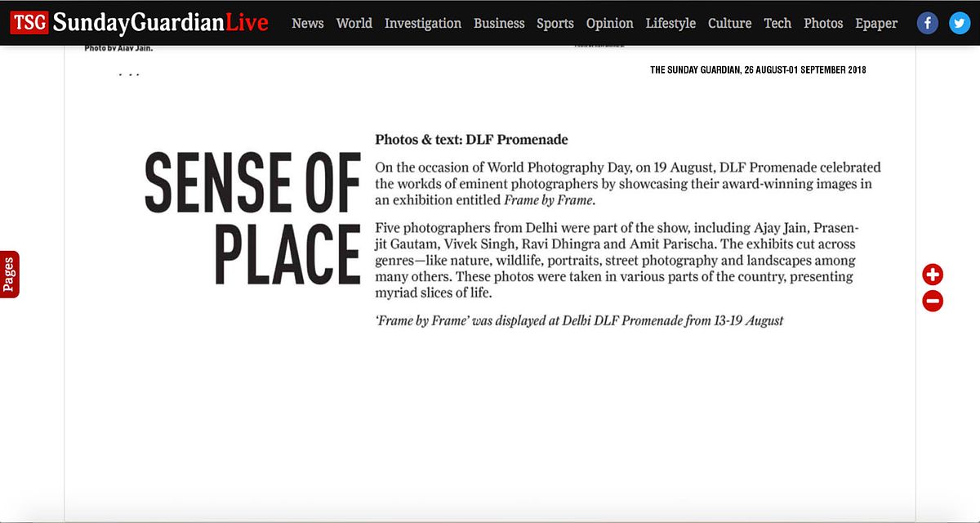Viewport: 980px width, 523px height.
Task: Open the Photos section
Action: [x=823, y=23]
